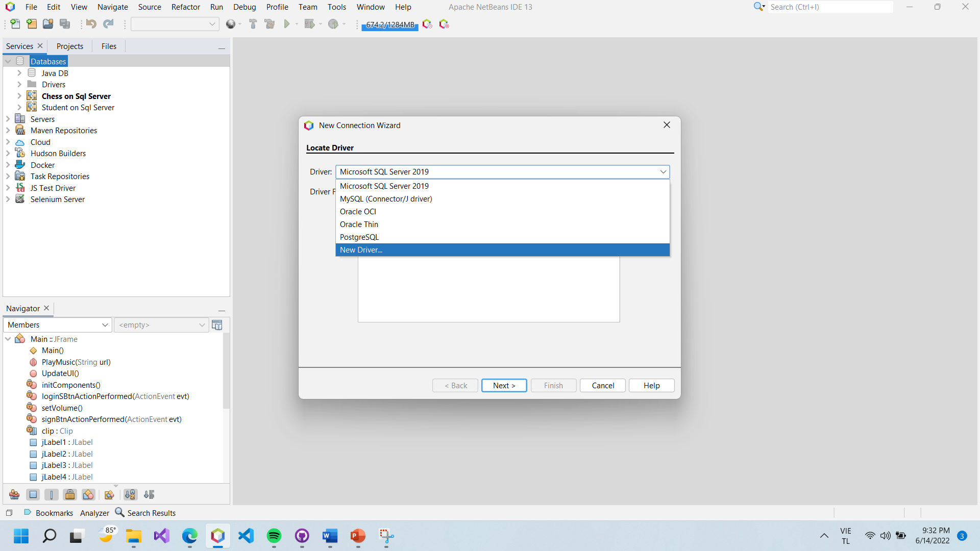Screen dimensions: 980x551
Task: Open the Bookmarks window tab
Action: click(x=48, y=513)
